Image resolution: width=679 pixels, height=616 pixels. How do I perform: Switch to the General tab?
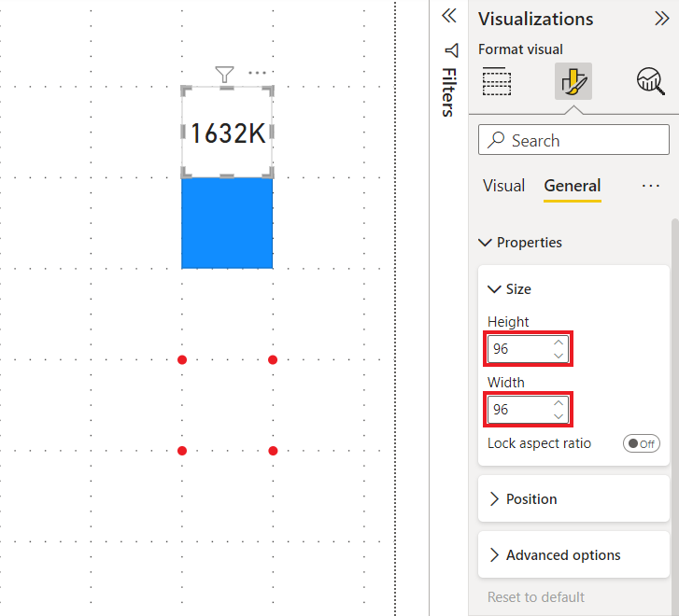(x=572, y=186)
